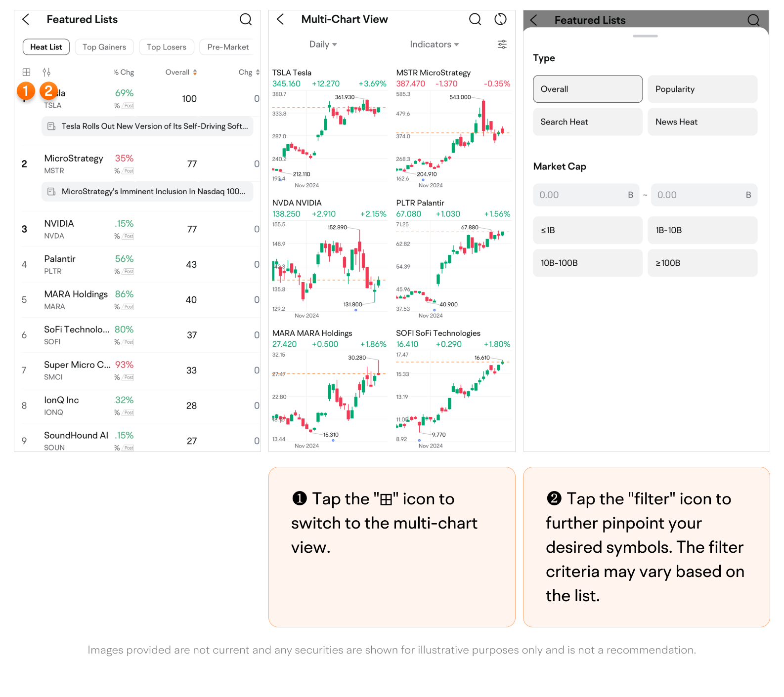Click the refresh icon in Multi-Chart View
Screen dimensions: 784x697
[x=500, y=19]
